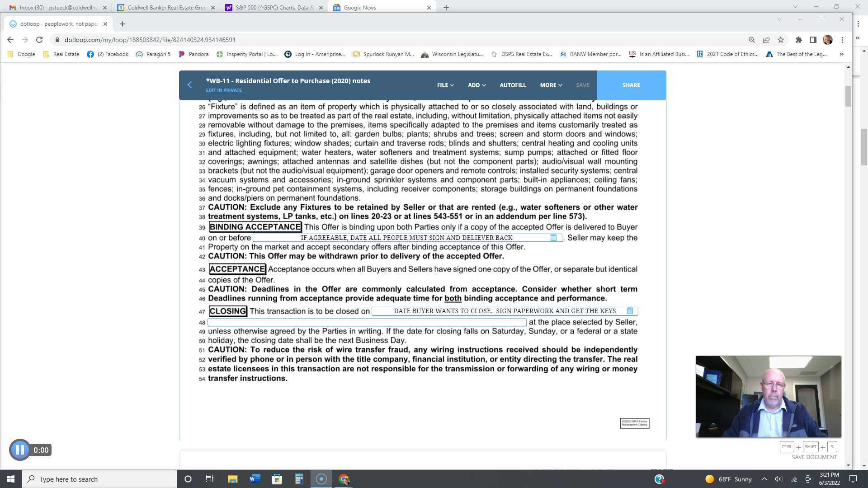Open the Chrome extensions puzzle icon
868x488 pixels.
[798, 40]
